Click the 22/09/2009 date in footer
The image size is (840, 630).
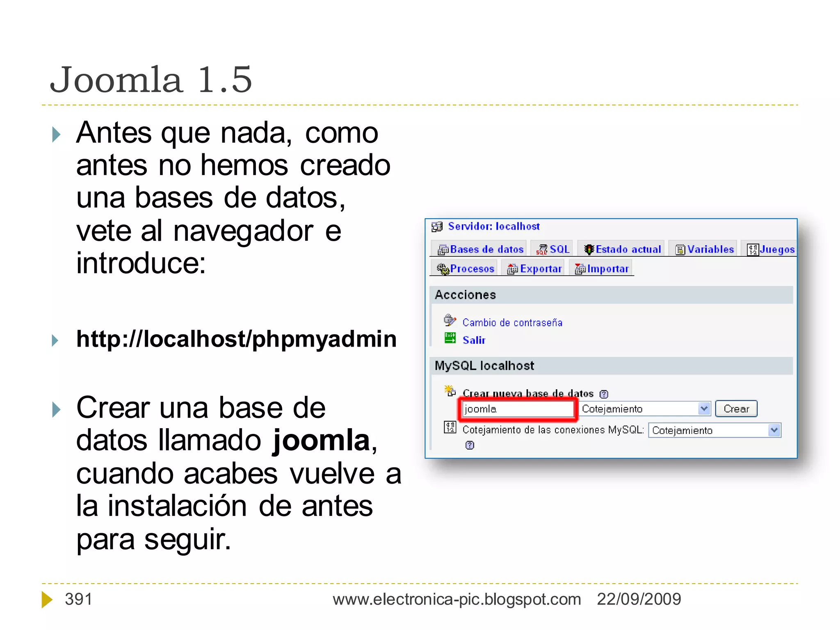[639, 599]
